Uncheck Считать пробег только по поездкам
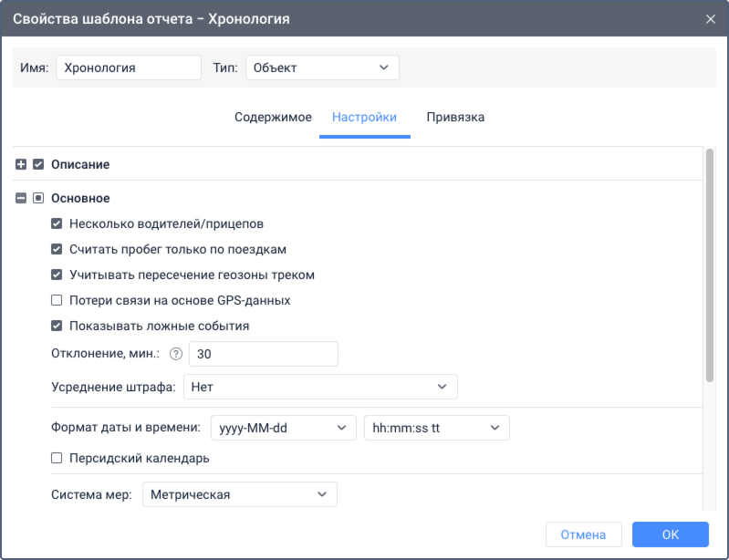Viewport: 729px width, 560px height. point(57,249)
